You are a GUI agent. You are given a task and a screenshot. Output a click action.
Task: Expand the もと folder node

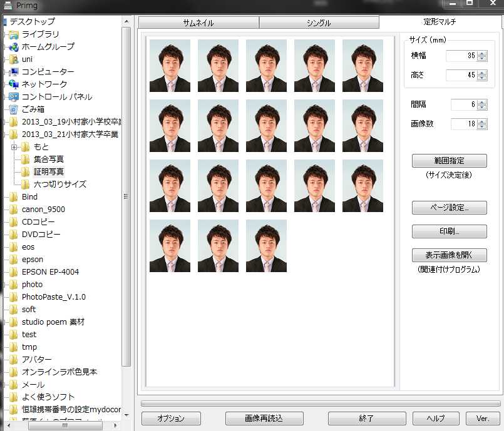coord(14,147)
